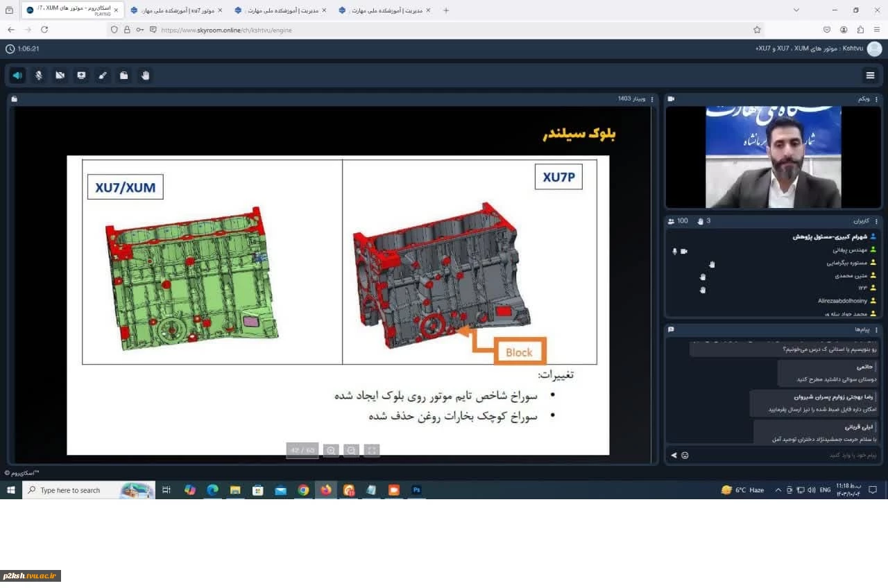Click the screen share icon
The image size is (888, 588).
coord(81,76)
